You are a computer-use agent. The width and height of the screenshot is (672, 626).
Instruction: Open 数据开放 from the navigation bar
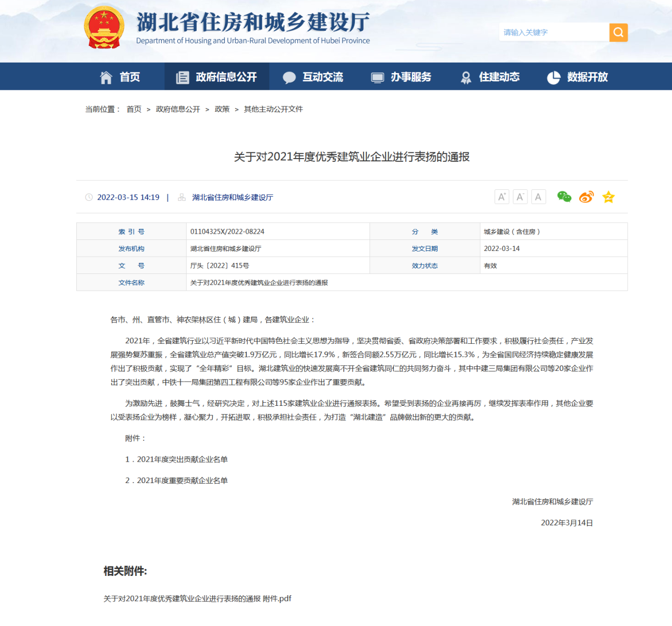click(578, 77)
